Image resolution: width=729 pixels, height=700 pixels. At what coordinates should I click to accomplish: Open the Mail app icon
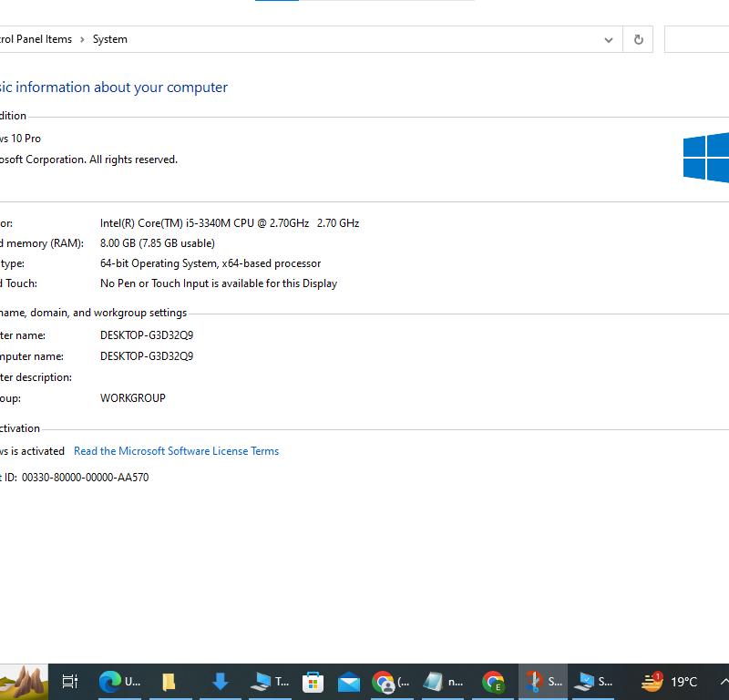[349, 681]
